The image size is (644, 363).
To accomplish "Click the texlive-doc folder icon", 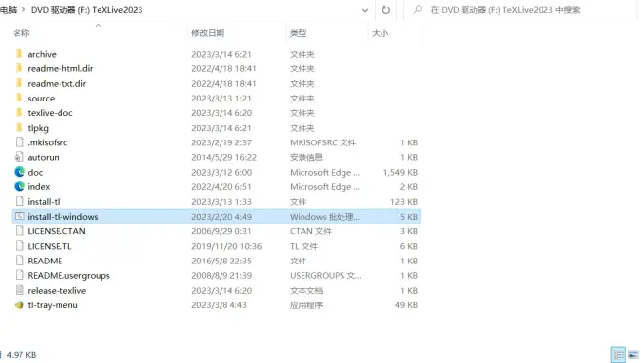I will coord(19,112).
